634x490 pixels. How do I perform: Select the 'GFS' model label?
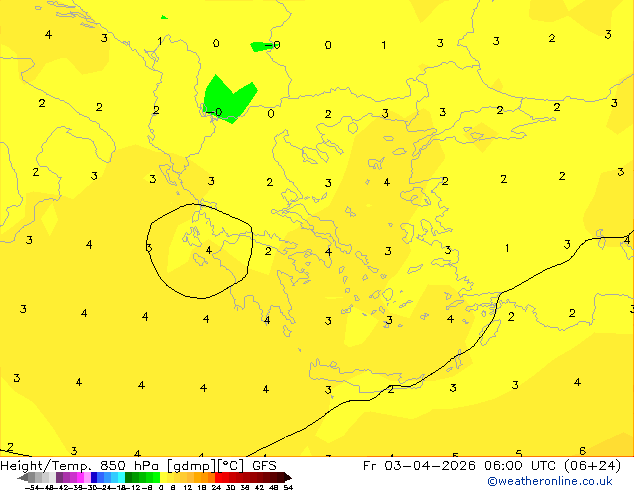(264, 466)
